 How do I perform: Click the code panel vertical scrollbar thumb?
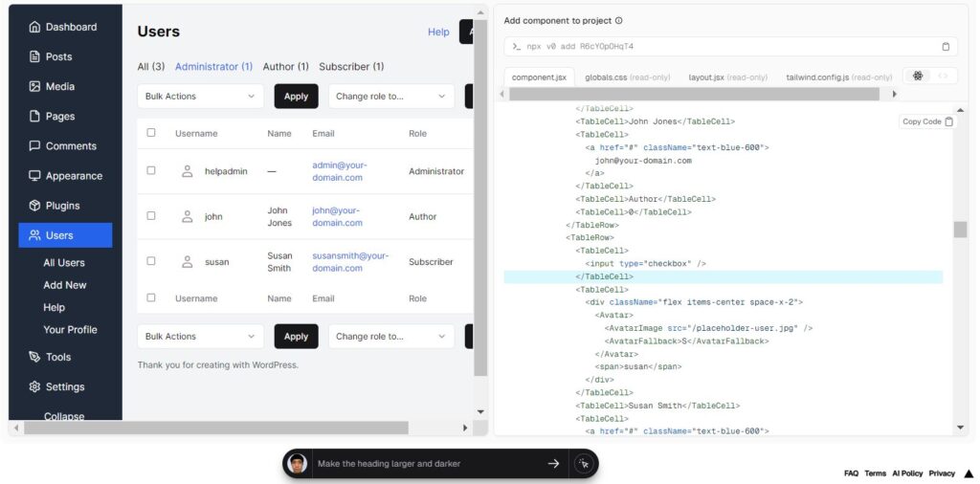coord(961,230)
